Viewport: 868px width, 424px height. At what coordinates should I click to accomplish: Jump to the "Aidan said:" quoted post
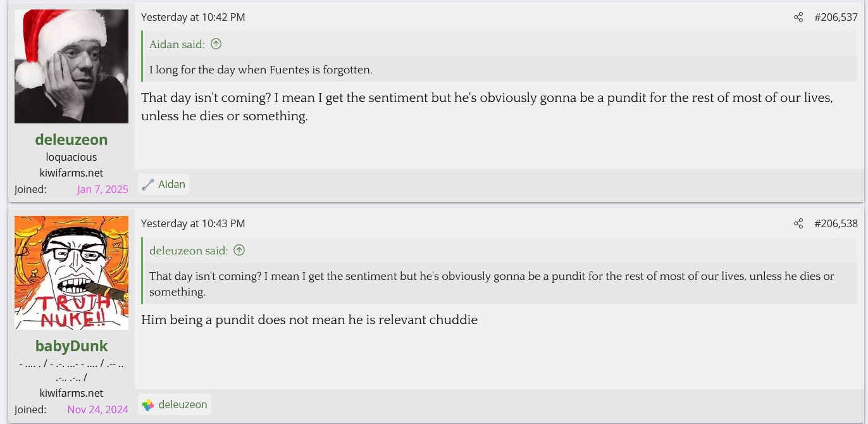pos(177,44)
